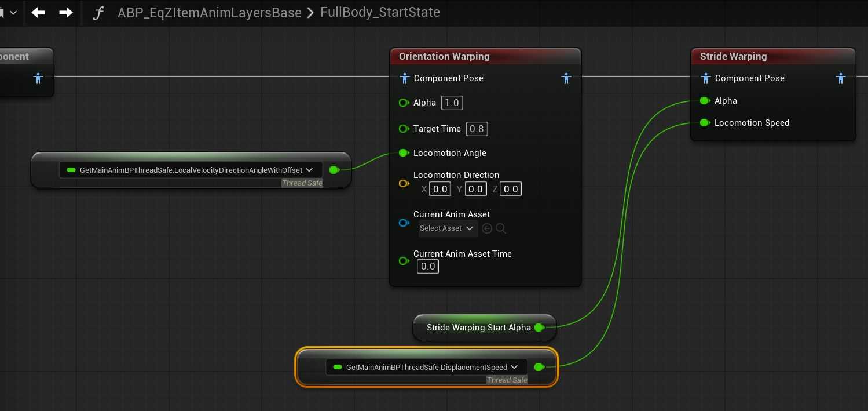Click the Orientation Warping input pose pin

[x=405, y=78]
